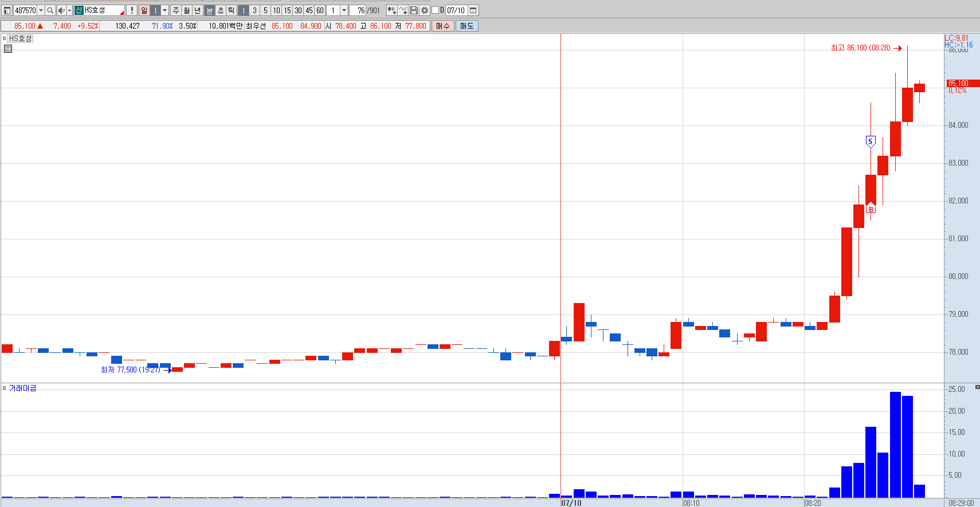Click the S sell marker on the chart
Screen dimensions: 980x507
click(x=871, y=142)
